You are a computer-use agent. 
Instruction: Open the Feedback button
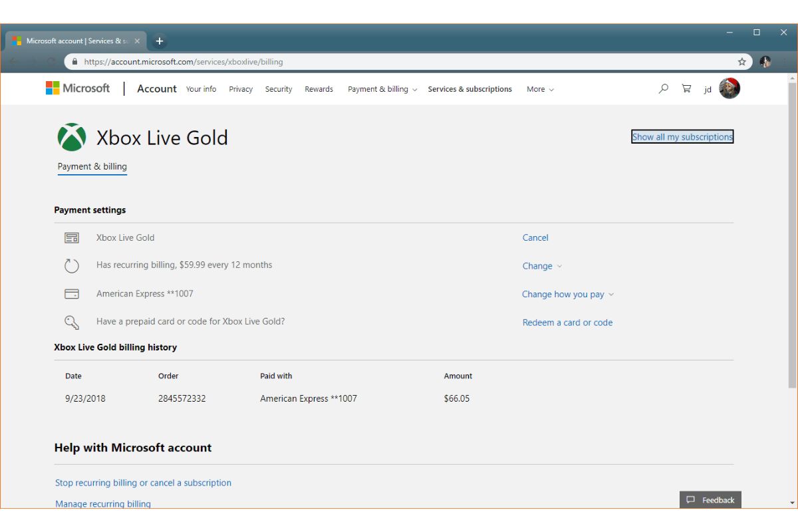[710, 500]
